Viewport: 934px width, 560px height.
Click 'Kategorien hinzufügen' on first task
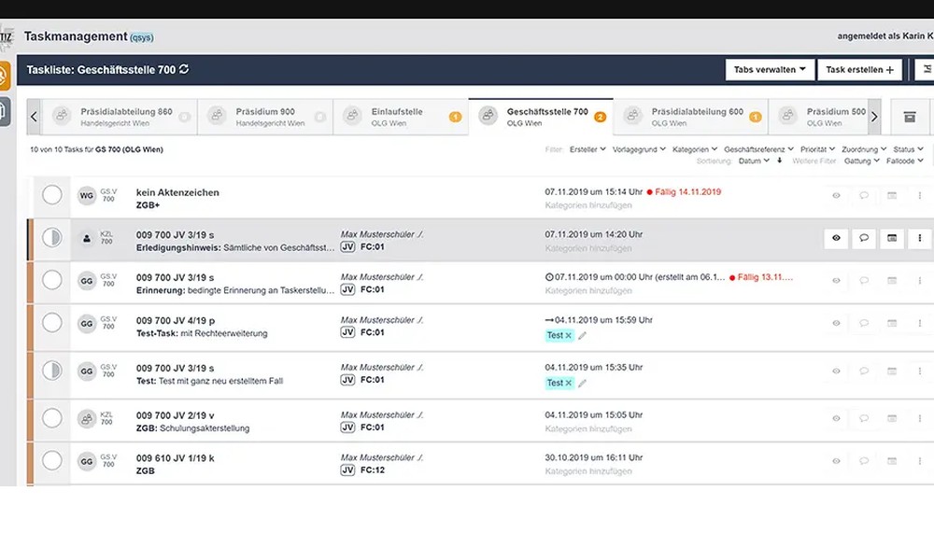[x=588, y=205]
